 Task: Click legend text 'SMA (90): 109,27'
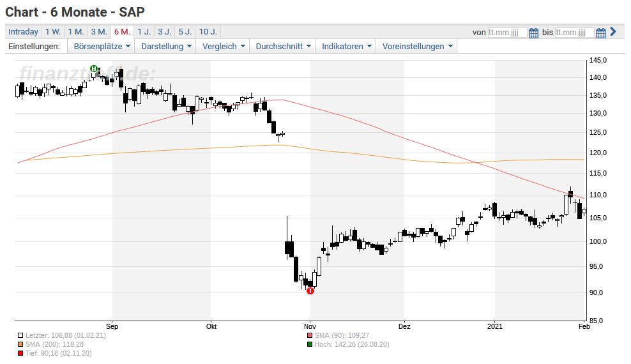tap(342, 335)
